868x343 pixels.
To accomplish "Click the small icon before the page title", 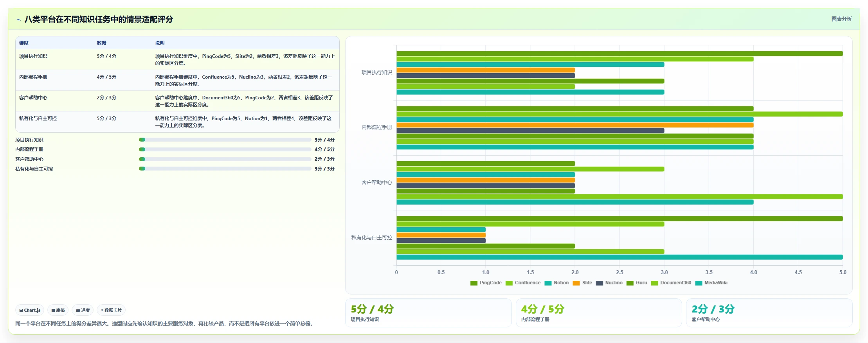I will [x=18, y=20].
